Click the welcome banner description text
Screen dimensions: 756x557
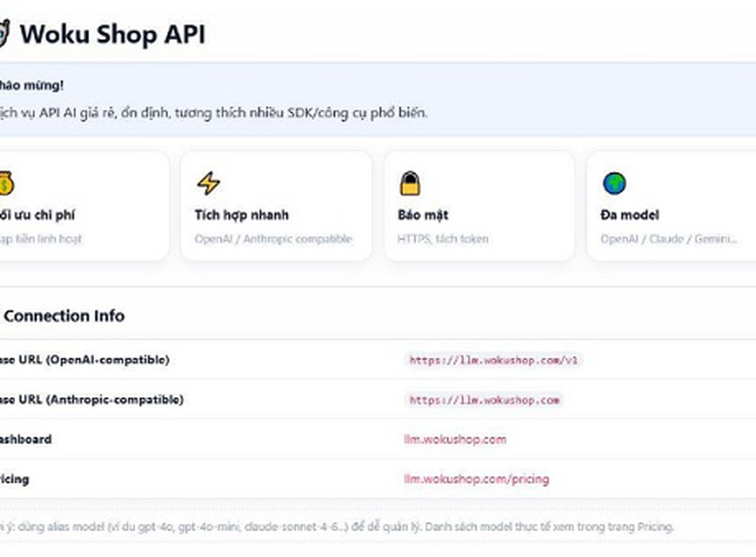213,113
